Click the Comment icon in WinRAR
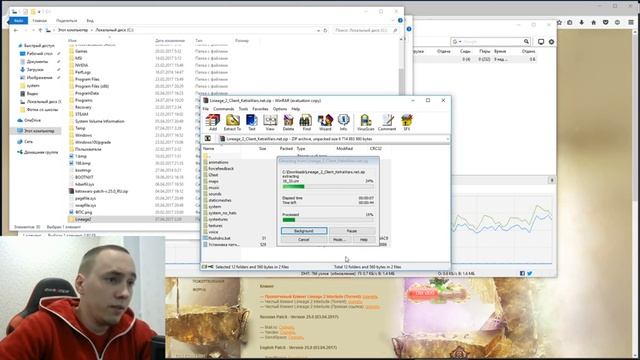 387,122
